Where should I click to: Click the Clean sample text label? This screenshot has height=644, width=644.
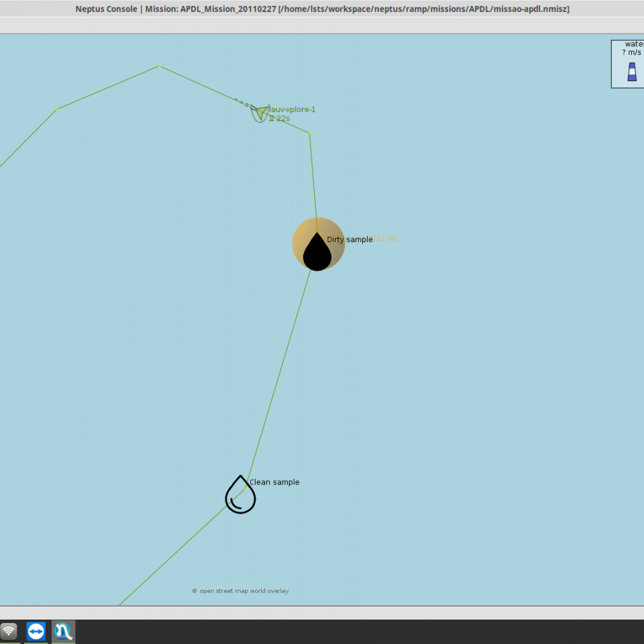coord(274,482)
